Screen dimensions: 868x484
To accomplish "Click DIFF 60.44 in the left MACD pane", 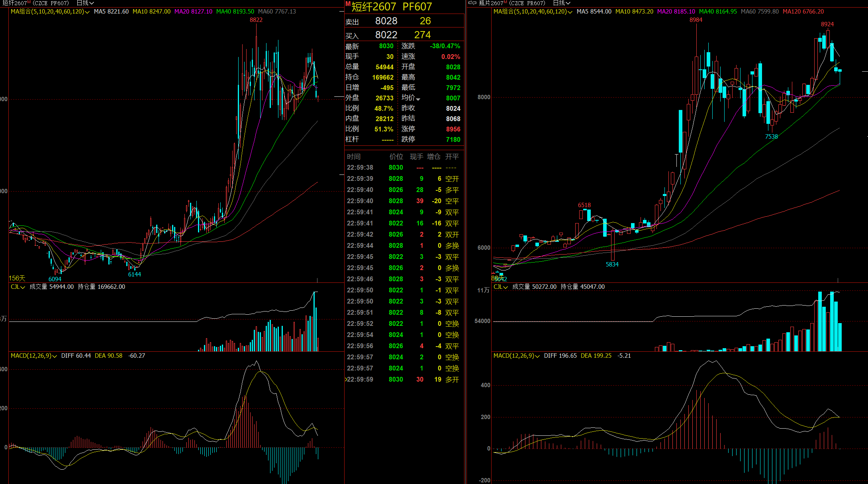I will [x=76, y=356].
